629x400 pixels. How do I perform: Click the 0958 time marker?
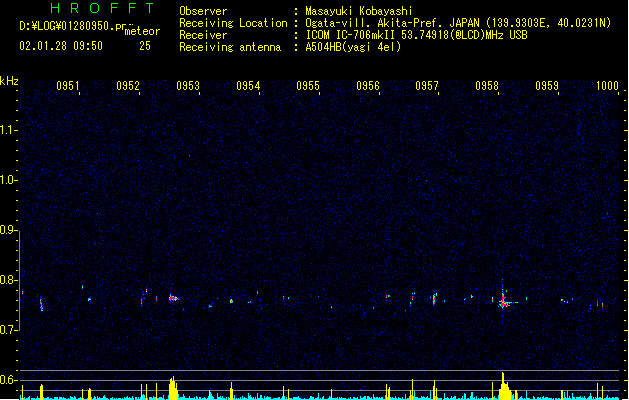(487, 86)
